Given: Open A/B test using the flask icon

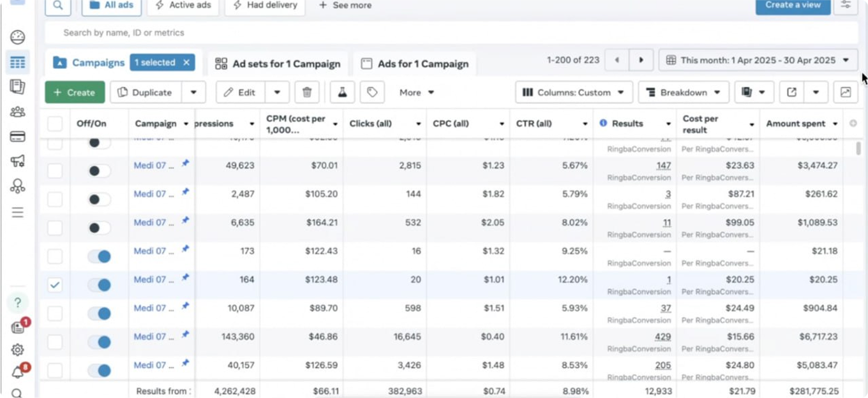Looking at the screenshot, I should [x=342, y=92].
